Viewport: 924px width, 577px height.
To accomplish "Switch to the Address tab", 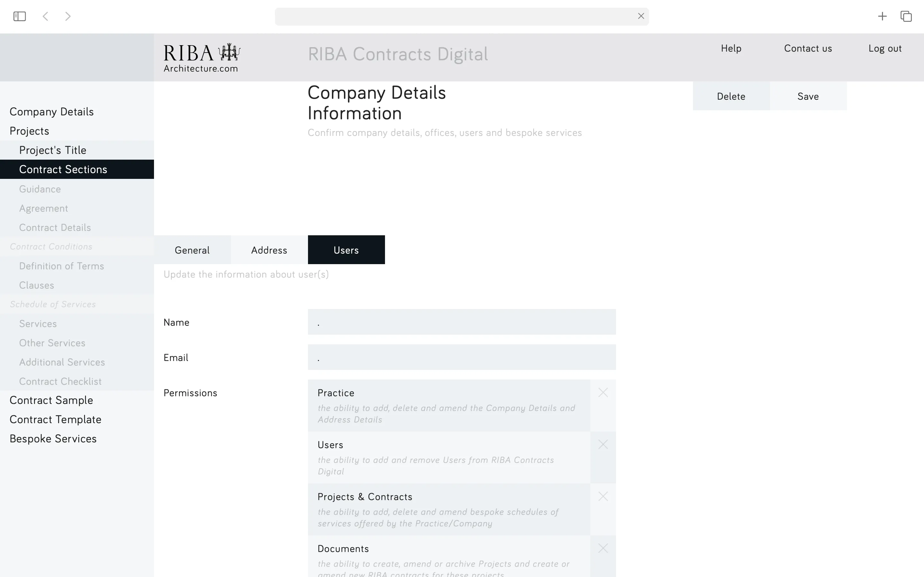I will coord(269,250).
